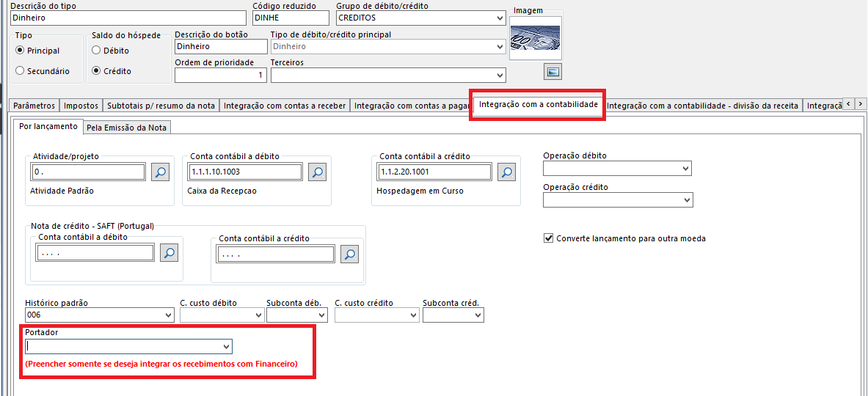The width and height of the screenshot is (868, 396).
Task: Click 'Caixa da Recepcao' account description
Action: coord(222,191)
